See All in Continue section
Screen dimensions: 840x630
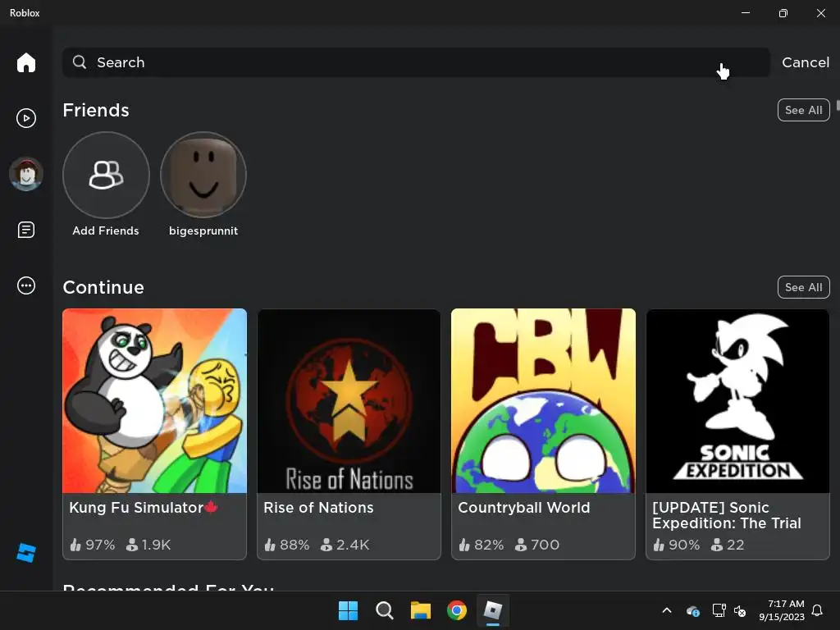(x=804, y=287)
